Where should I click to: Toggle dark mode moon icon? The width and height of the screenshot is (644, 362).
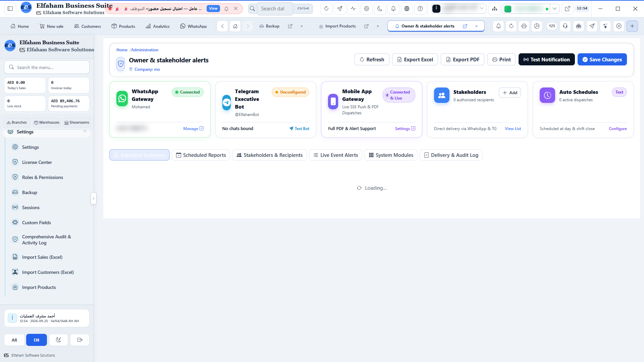[x=380, y=9]
